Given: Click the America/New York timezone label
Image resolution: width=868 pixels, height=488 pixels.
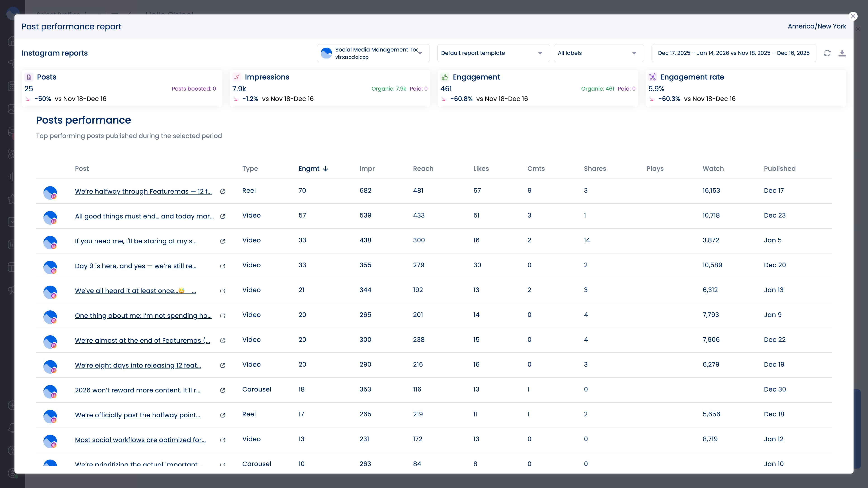Looking at the screenshot, I should 817,26.
